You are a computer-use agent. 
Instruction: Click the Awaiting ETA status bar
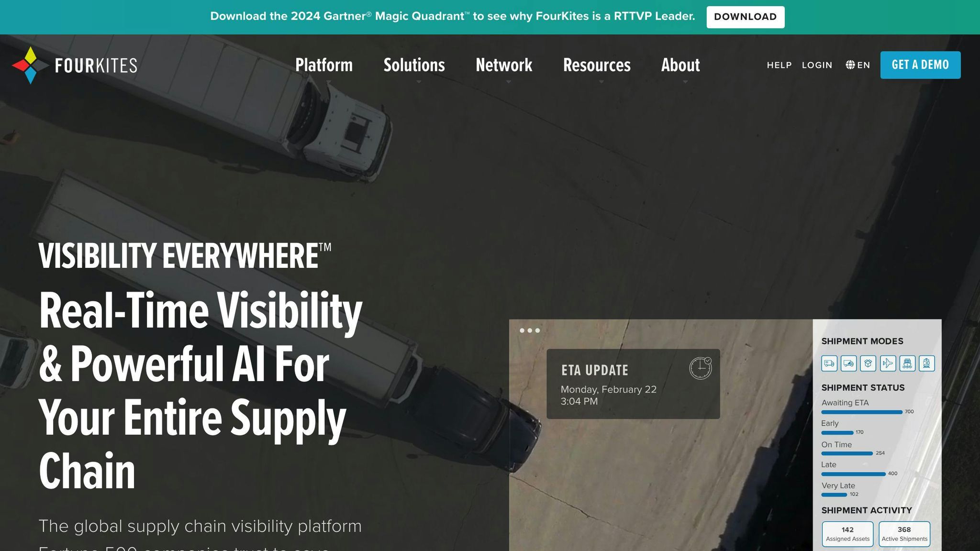click(x=861, y=412)
